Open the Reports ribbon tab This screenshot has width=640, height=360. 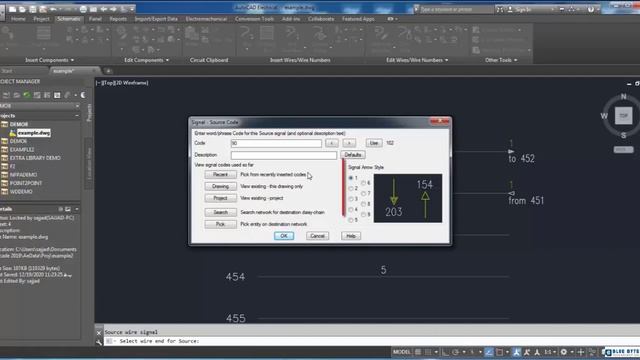pos(118,19)
